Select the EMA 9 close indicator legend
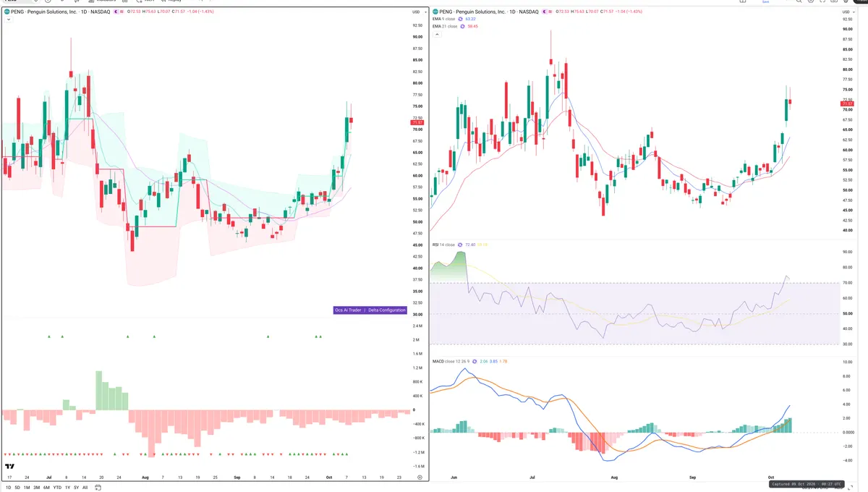This screenshot has height=492, width=868. coord(443,20)
